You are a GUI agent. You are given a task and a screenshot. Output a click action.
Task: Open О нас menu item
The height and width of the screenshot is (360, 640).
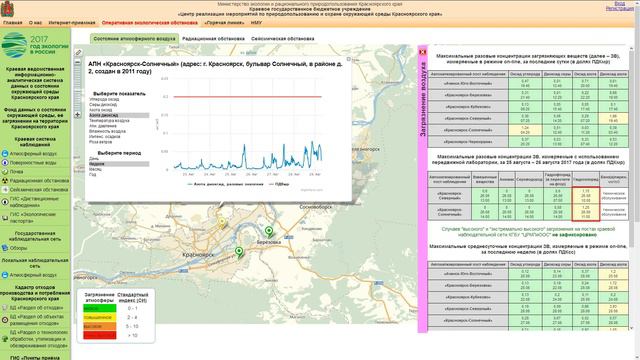[x=36, y=23]
